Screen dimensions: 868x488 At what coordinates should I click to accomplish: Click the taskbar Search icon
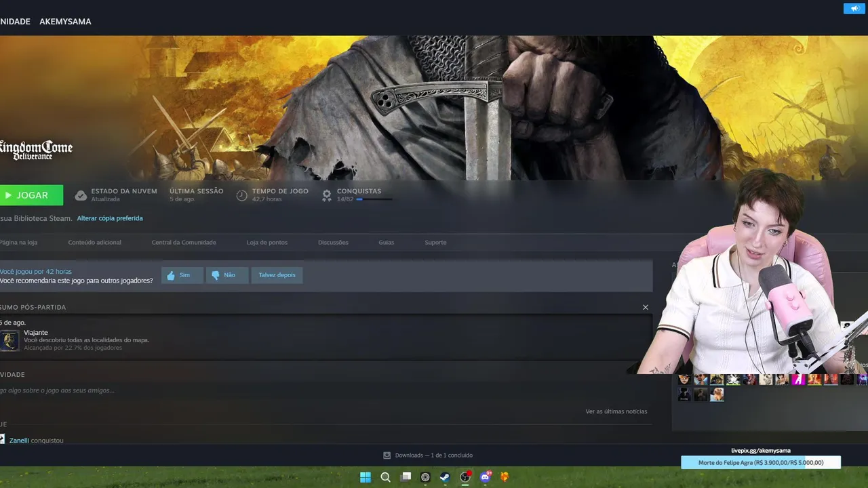(x=385, y=477)
